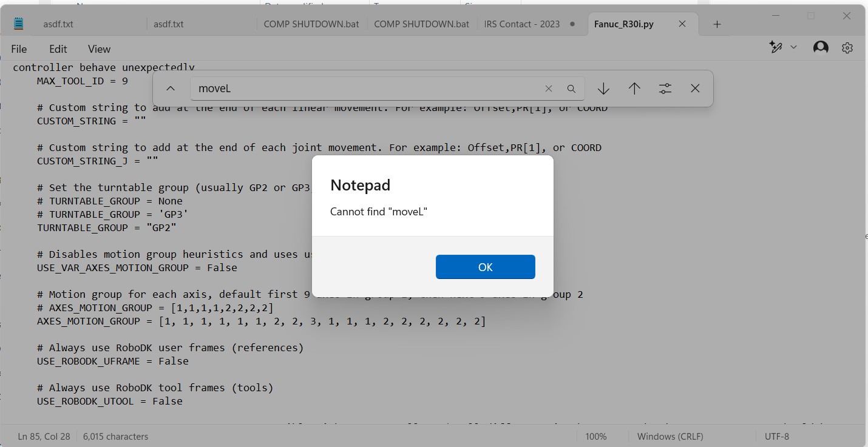Open the Edit menu

pos(58,49)
